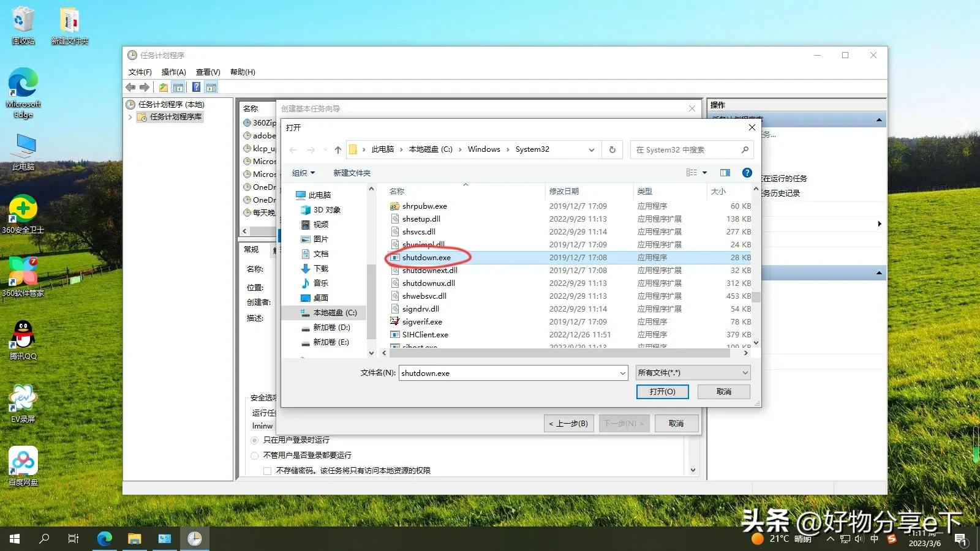Screen dimensions: 980x551
Task: Check the 不存储密码 checkbox
Action: 267,470
